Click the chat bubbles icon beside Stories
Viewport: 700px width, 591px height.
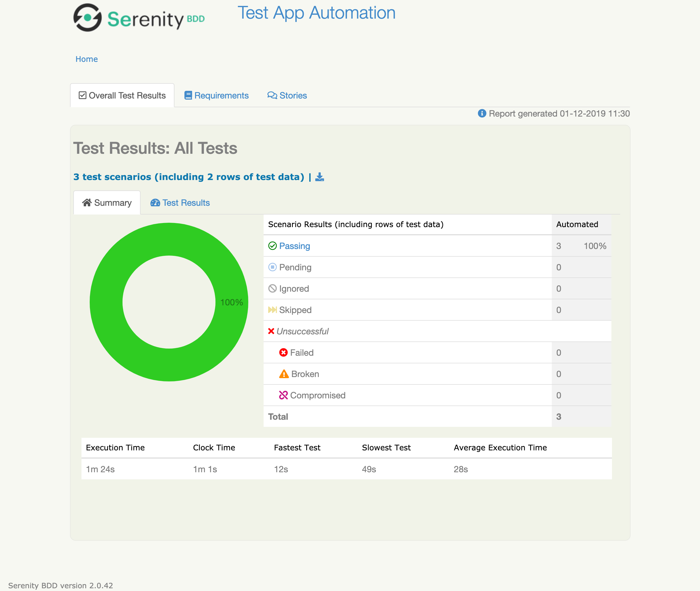click(x=272, y=95)
